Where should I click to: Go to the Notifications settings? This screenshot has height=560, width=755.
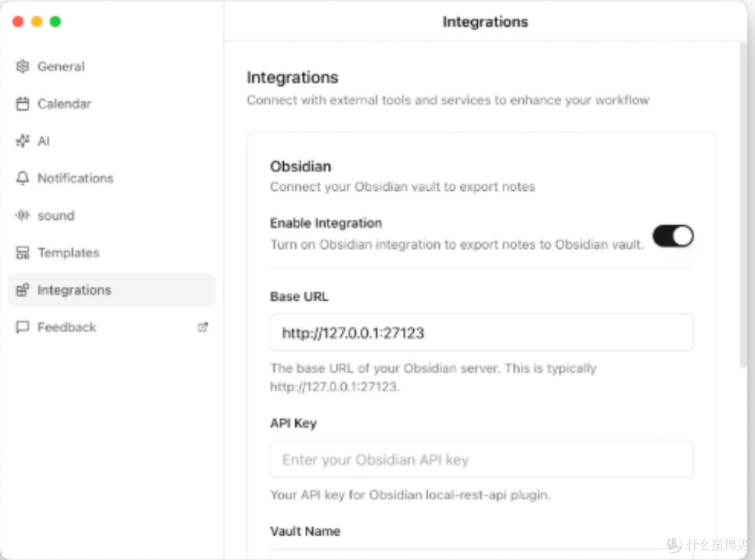point(75,178)
